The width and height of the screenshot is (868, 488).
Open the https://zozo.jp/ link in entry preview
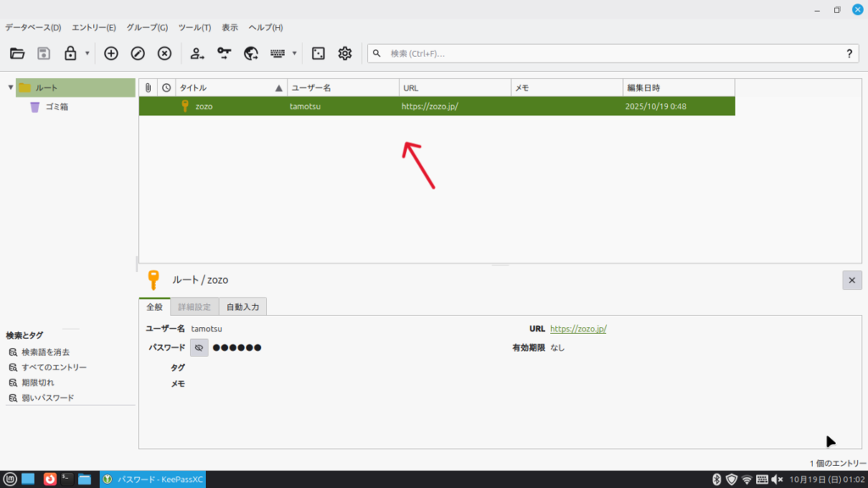point(578,329)
